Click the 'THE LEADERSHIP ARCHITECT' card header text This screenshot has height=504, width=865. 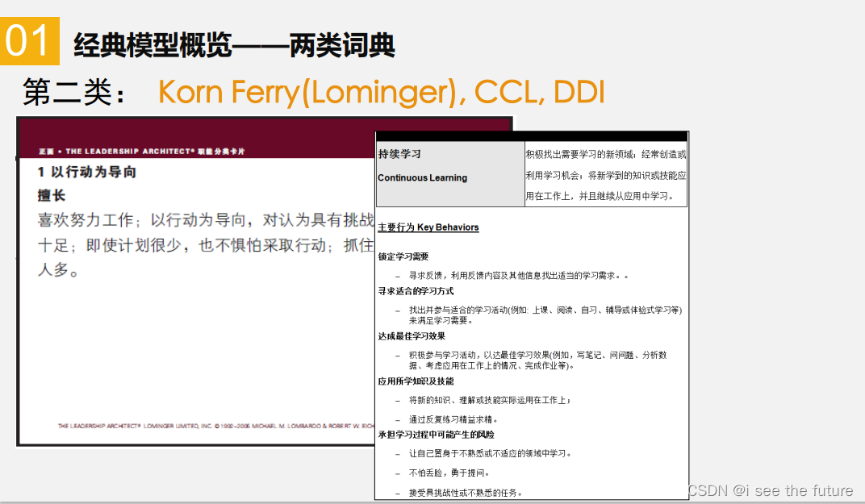coord(141,151)
